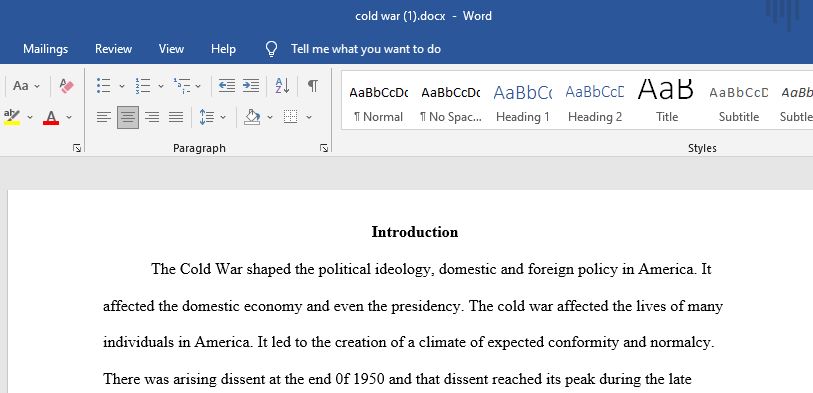Expand borders dropdown arrow

[x=309, y=118]
